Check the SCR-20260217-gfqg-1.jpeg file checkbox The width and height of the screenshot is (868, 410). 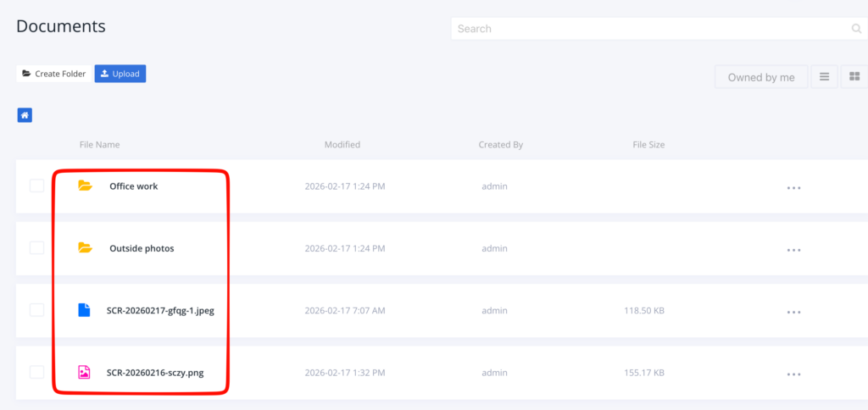click(x=36, y=310)
